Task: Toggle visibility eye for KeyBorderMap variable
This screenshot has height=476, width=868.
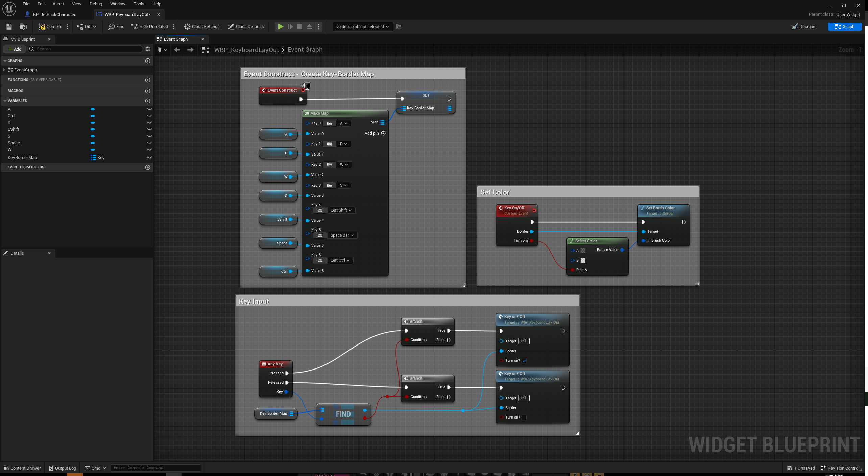Action: pos(149,157)
